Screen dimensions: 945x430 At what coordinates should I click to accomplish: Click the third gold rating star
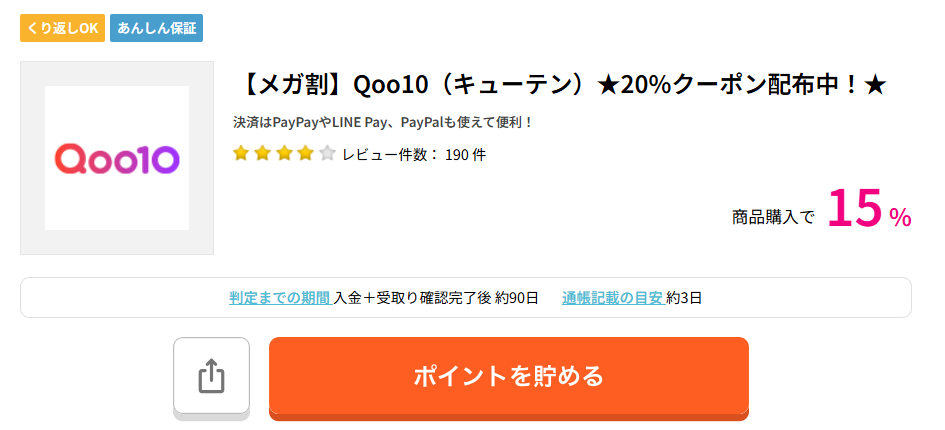(284, 153)
